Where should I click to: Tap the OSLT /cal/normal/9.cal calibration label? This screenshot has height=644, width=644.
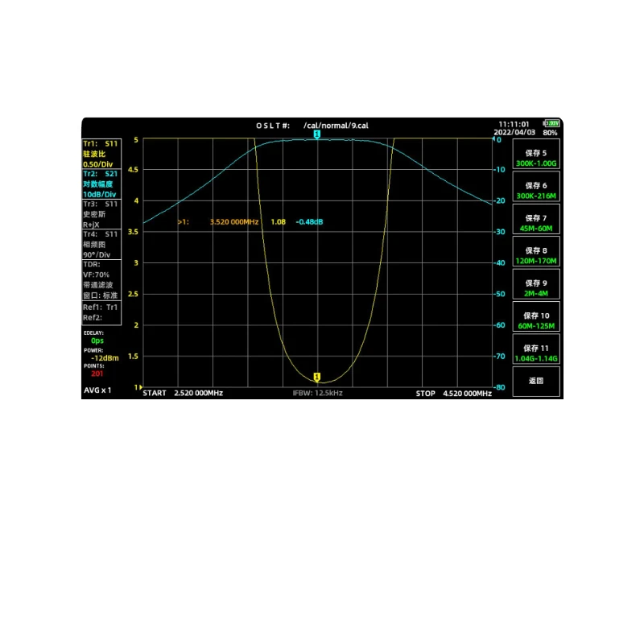(x=312, y=126)
